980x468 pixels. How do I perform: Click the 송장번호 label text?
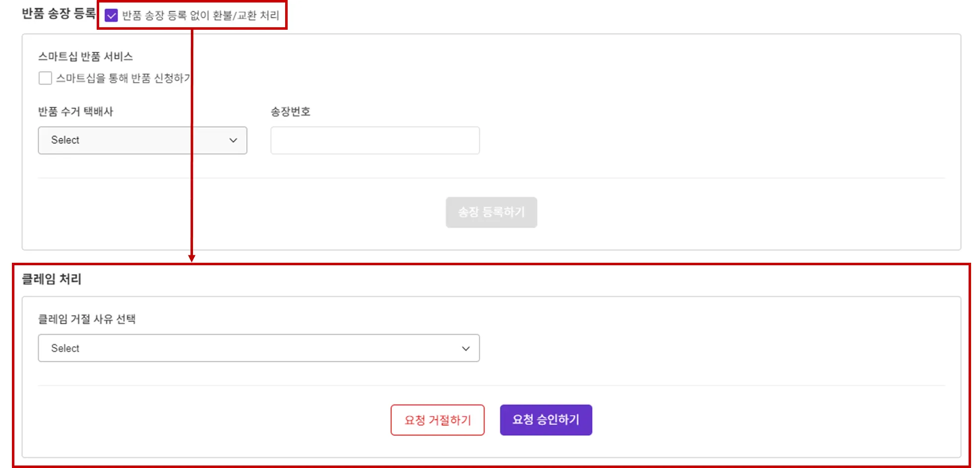[290, 112]
